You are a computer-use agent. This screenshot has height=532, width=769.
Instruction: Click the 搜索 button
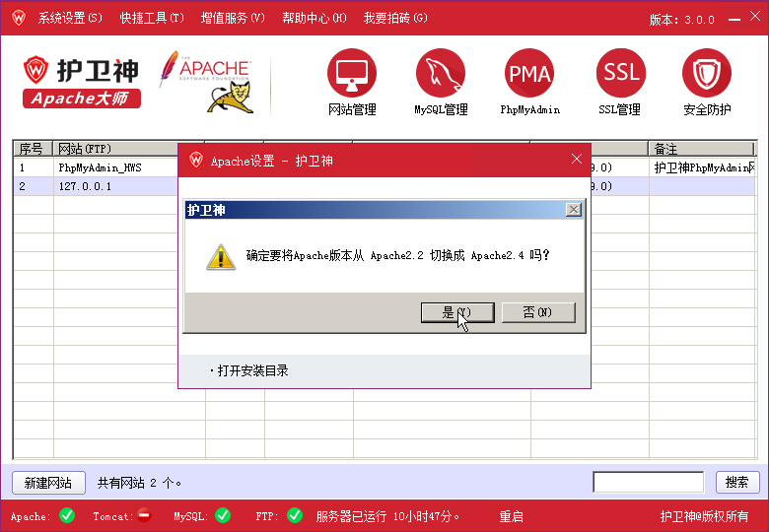(737, 482)
